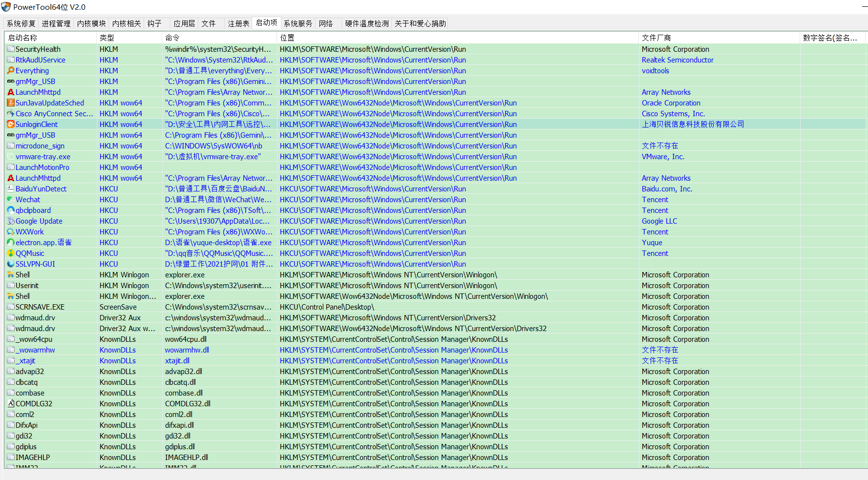
Task: Select the Userinit entry name
Action: coord(27,285)
